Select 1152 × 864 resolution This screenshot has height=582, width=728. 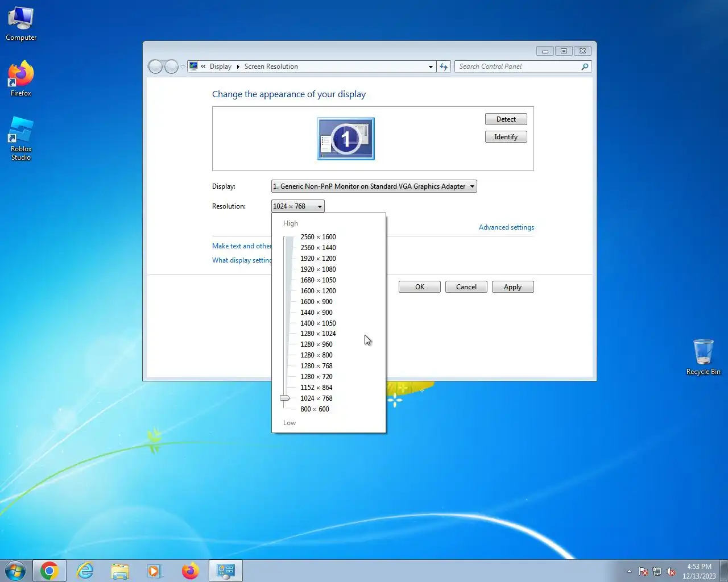pyautogui.click(x=316, y=388)
